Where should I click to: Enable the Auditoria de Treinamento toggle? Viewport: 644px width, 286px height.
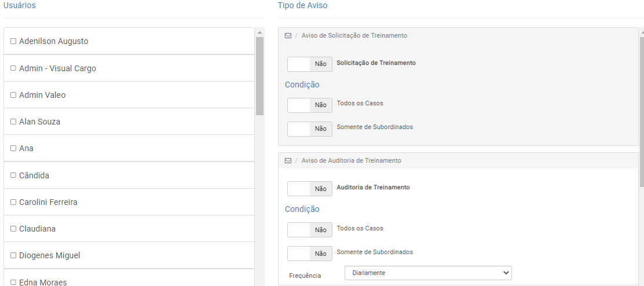tap(310, 189)
